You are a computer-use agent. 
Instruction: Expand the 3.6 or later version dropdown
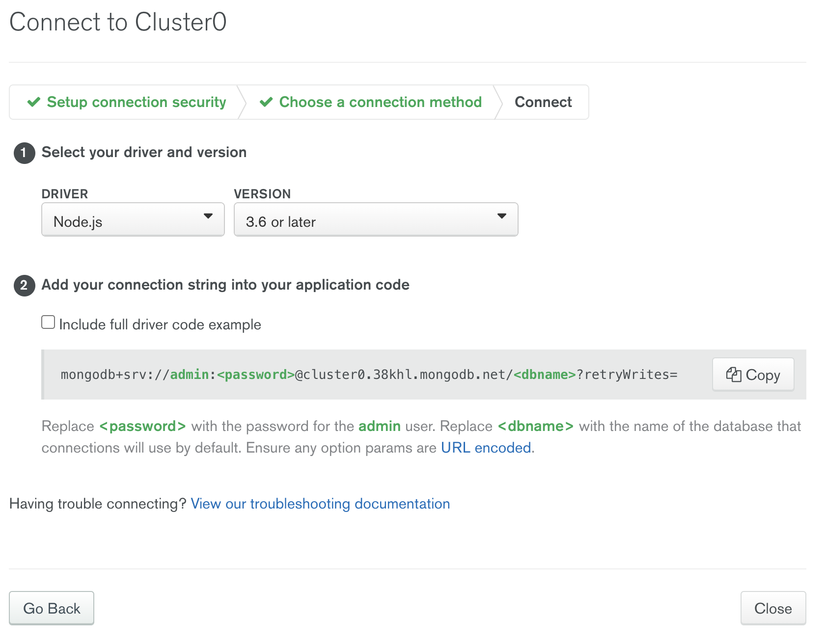376,220
